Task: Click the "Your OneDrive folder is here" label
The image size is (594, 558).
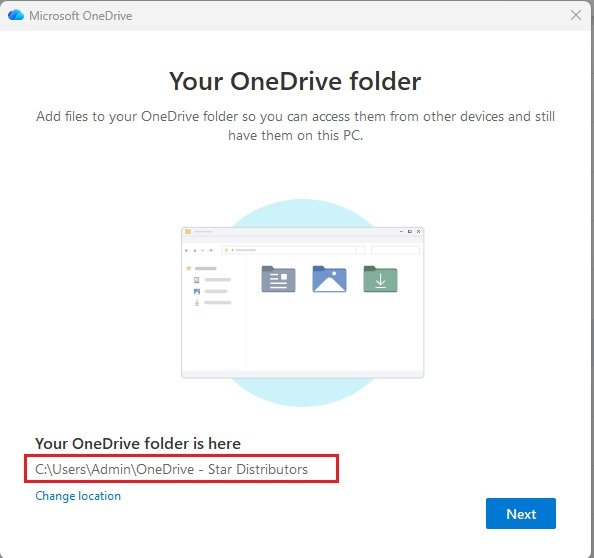Action: click(x=138, y=444)
